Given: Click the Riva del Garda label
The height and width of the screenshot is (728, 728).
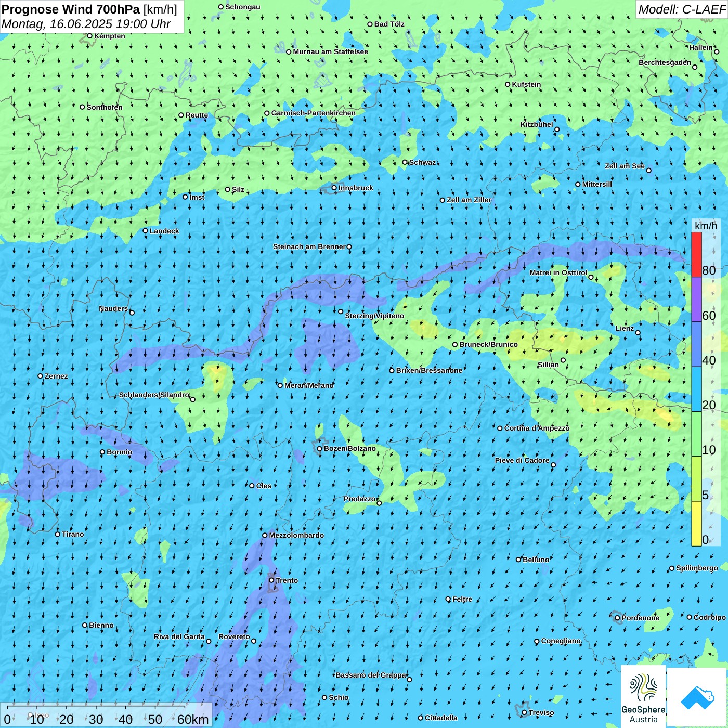Looking at the screenshot, I should click(x=179, y=636).
